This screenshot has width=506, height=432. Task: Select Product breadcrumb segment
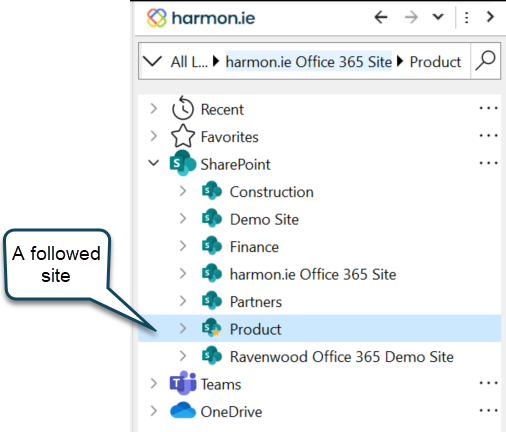[435, 62]
